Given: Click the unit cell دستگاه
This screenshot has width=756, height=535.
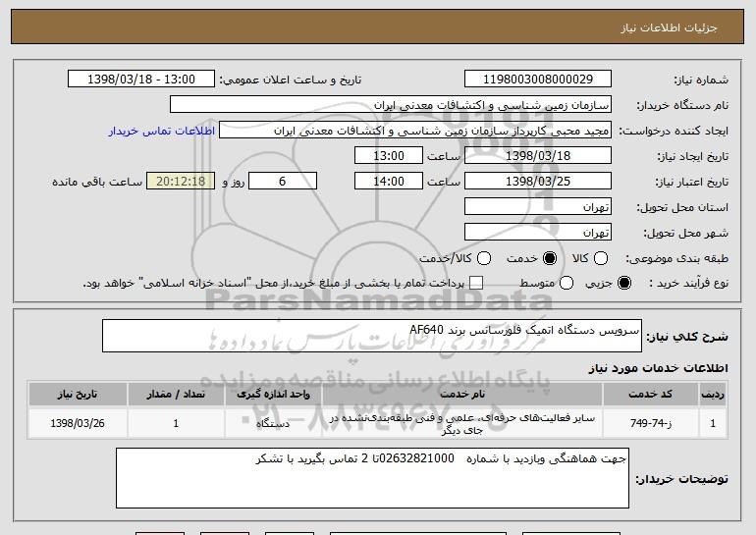Looking at the screenshot, I should click(x=273, y=423).
